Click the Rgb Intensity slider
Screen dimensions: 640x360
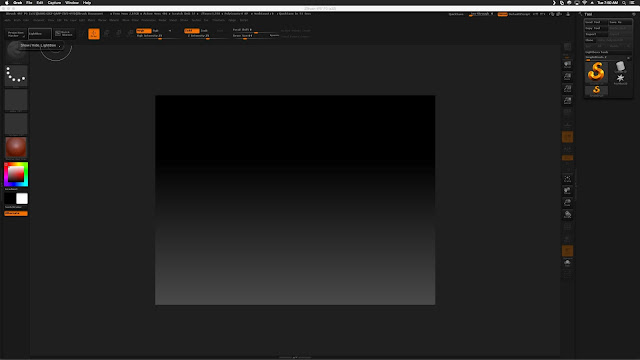point(158,36)
